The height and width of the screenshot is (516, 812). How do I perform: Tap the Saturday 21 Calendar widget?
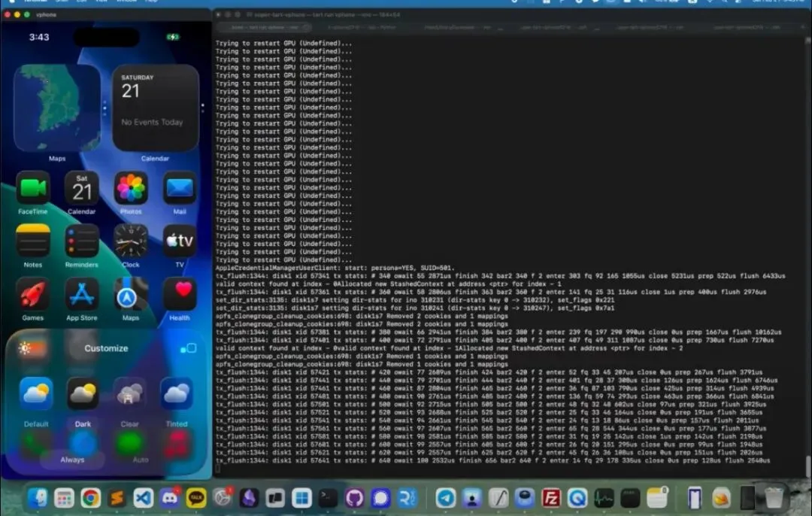(x=156, y=108)
